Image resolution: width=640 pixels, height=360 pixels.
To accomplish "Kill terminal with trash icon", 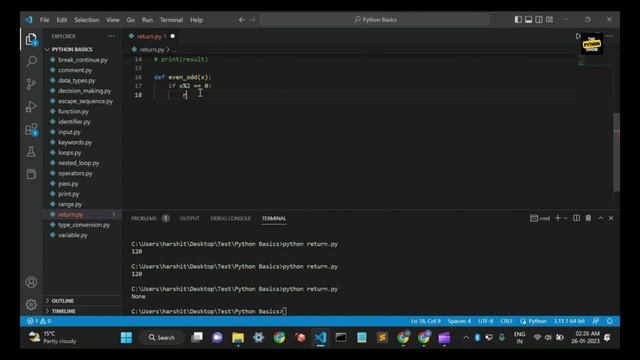I will point(588,218).
